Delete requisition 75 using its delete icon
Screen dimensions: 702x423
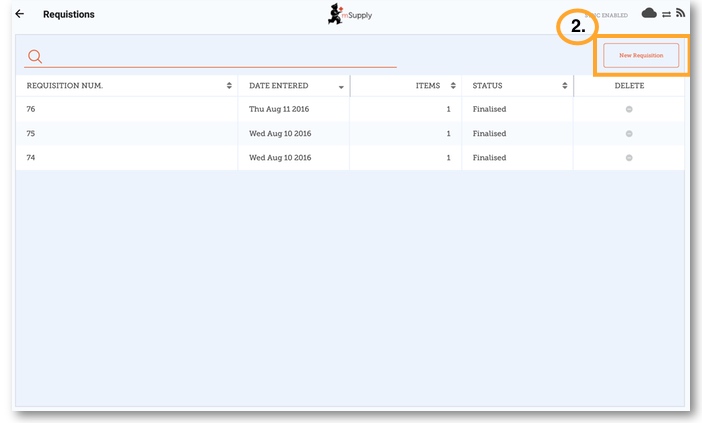pos(629,134)
